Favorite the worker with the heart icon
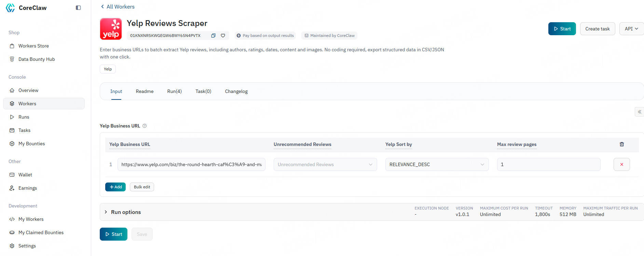This screenshot has width=644, height=256. click(223, 36)
